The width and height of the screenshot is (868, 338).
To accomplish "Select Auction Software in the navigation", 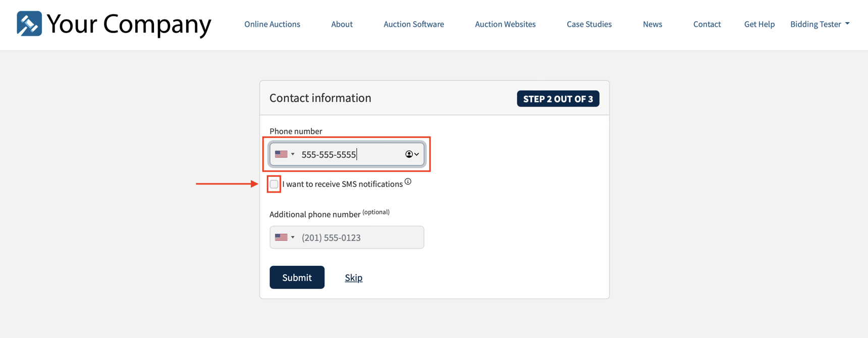I will click(x=413, y=24).
